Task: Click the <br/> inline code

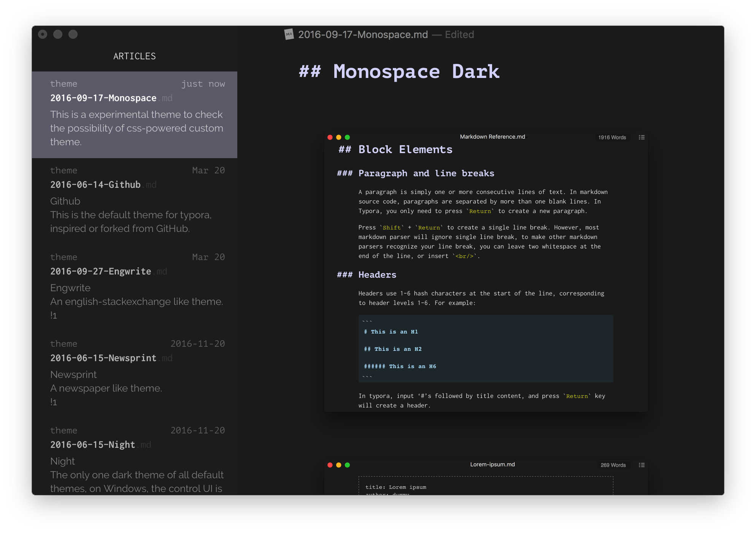Action: pos(464,256)
